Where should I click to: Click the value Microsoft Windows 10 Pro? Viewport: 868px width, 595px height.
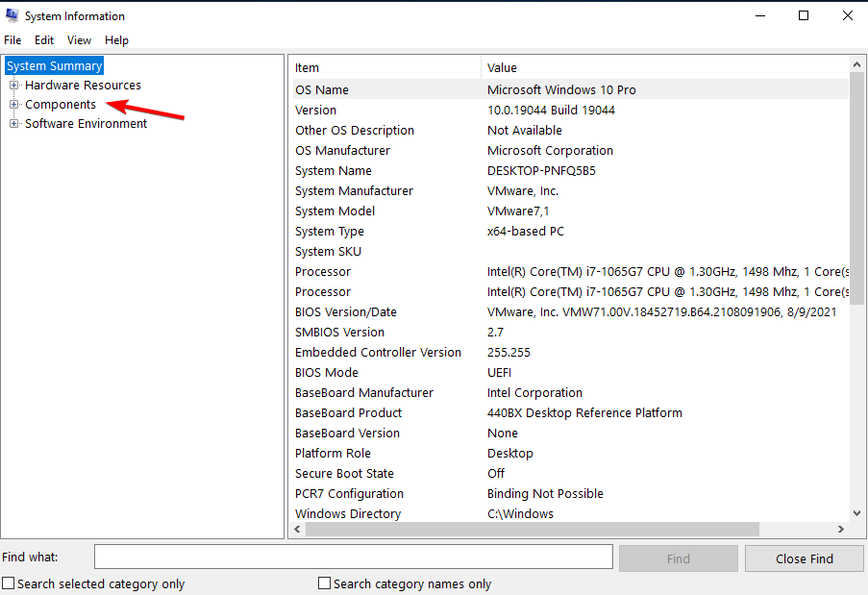(561, 89)
